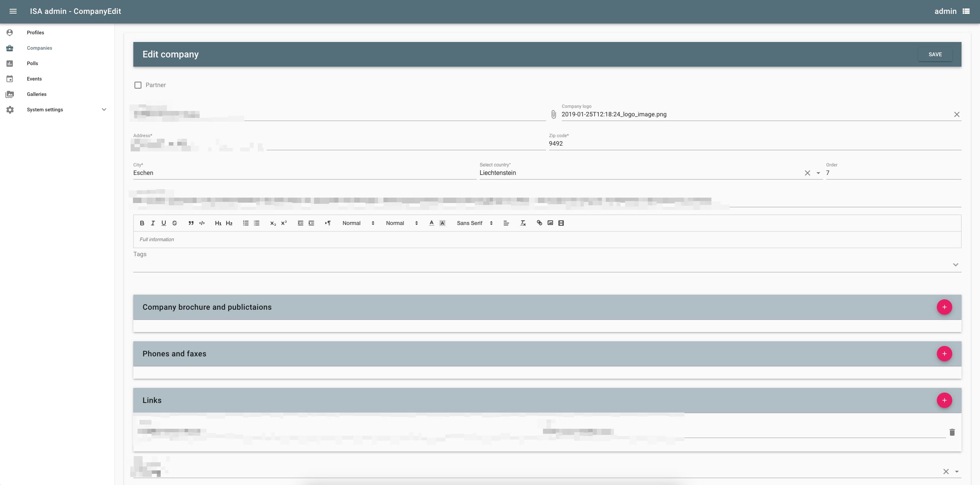Enable the Partner checkbox
Viewport: 980px width, 485px height.
click(x=138, y=85)
